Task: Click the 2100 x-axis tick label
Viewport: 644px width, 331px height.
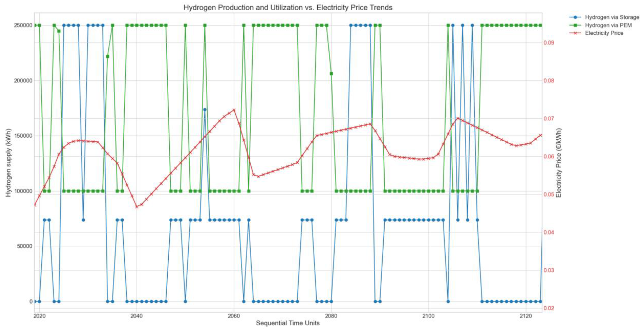Action: (x=429, y=316)
